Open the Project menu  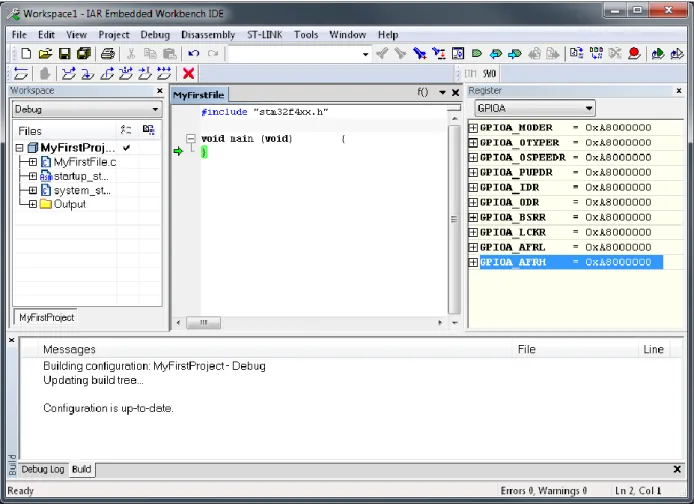pyautogui.click(x=114, y=35)
